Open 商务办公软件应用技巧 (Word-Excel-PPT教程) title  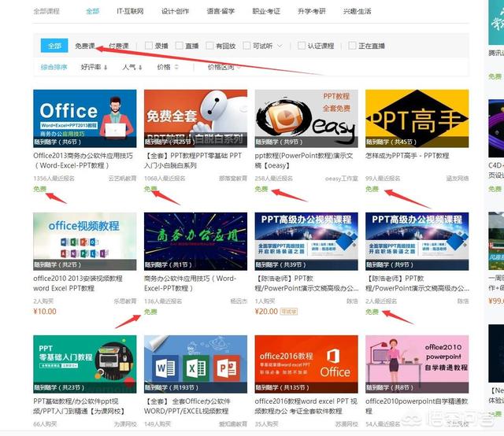point(191,283)
